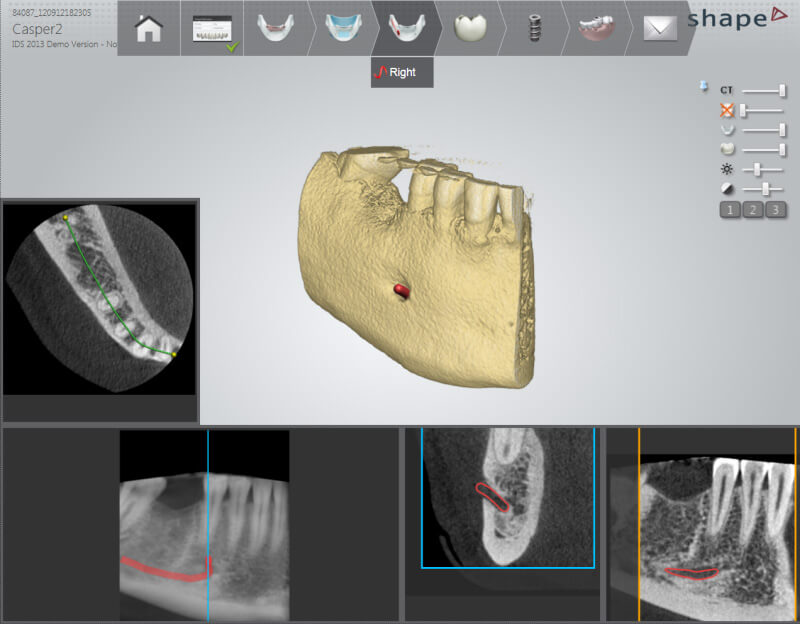Image resolution: width=800 pixels, height=624 pixels.
Task: Select view preset button 3
Action: [776, 210]
